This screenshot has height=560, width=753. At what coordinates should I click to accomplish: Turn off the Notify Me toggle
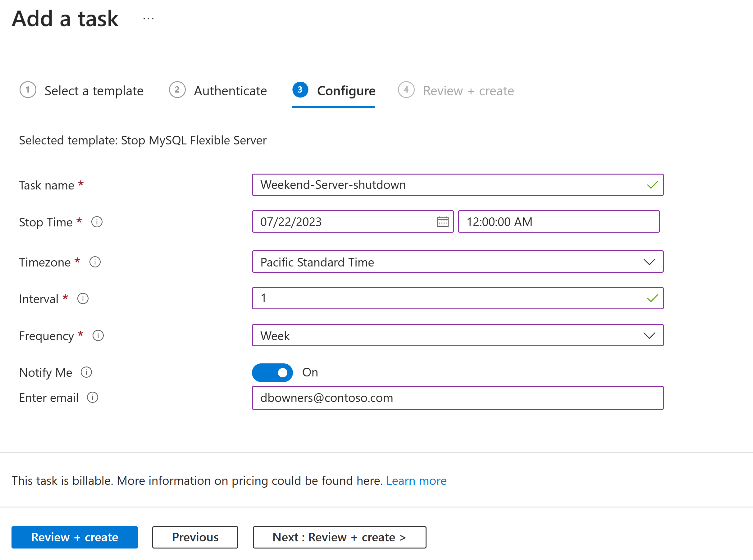[272, 372]
